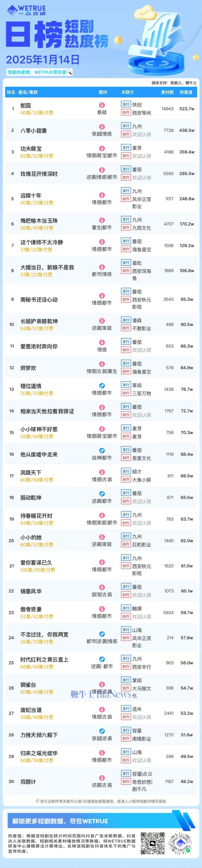Click the female audience icon for 蛇园
202x868 pixels.
click(102, 105)
